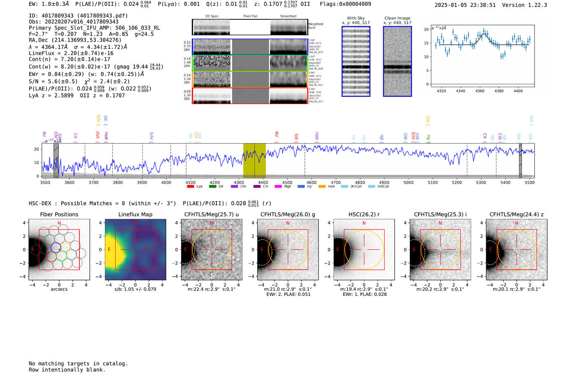Click the S/N = 5.6(±0.5) value

click(53, 81)
